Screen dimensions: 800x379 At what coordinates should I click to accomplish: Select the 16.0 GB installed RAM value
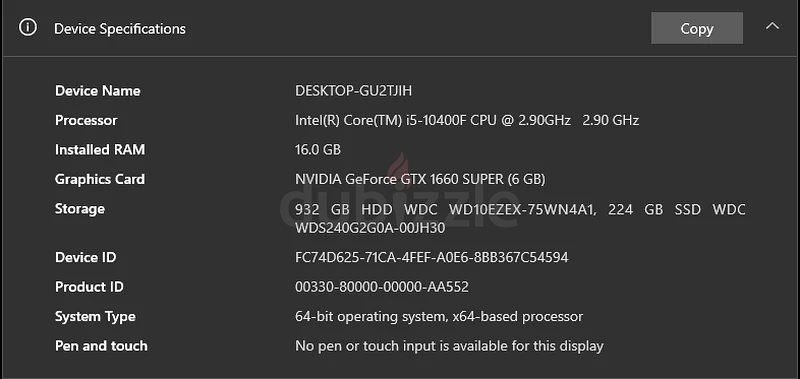pyautogui.click(x=318, y=150)
